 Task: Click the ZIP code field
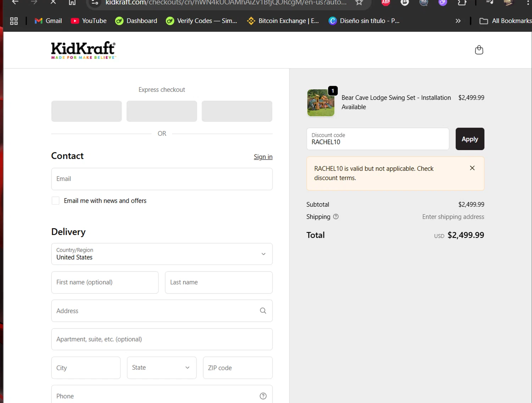pyautogui.click(x=238, y=368)
